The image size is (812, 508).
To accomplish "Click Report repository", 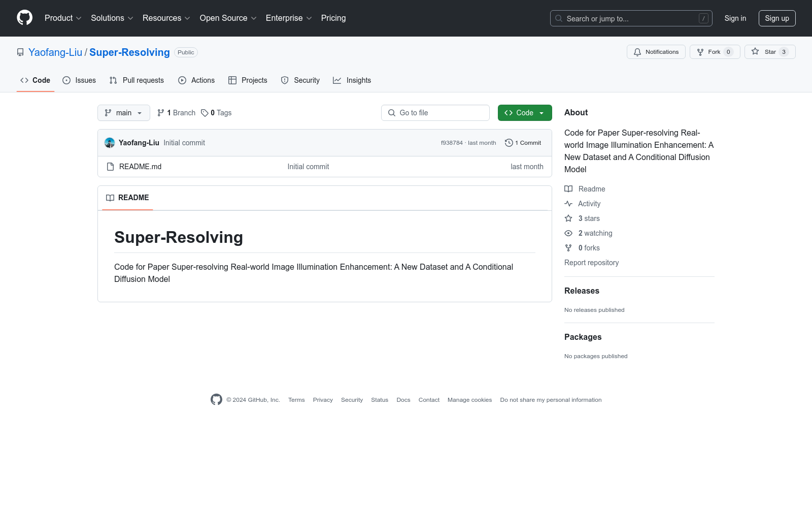I will click(x=591, y=263).
